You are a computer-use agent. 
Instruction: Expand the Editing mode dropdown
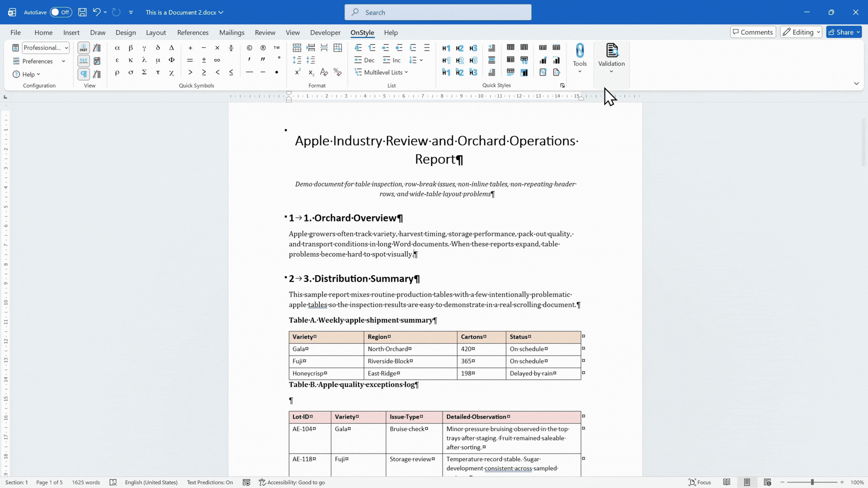(x=801, y=32)
